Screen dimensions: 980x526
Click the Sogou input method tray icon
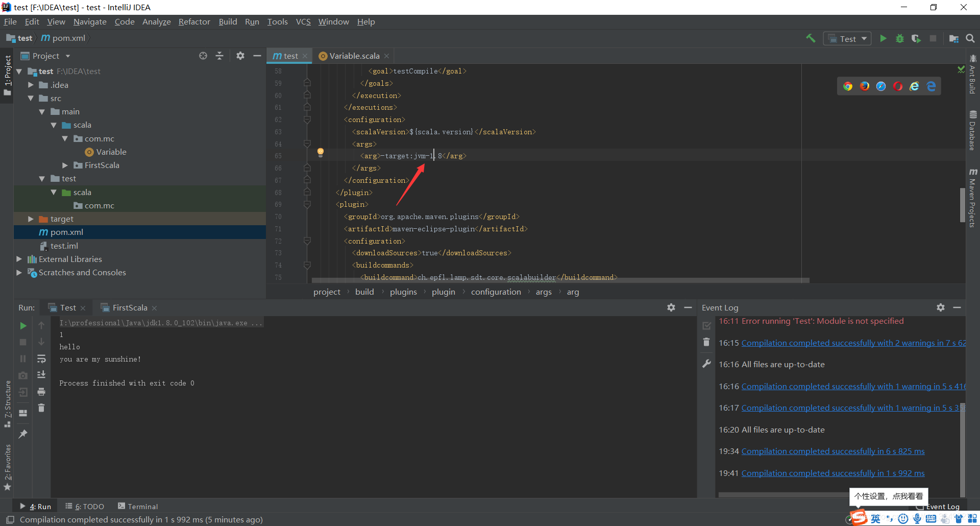click(859, 517)
